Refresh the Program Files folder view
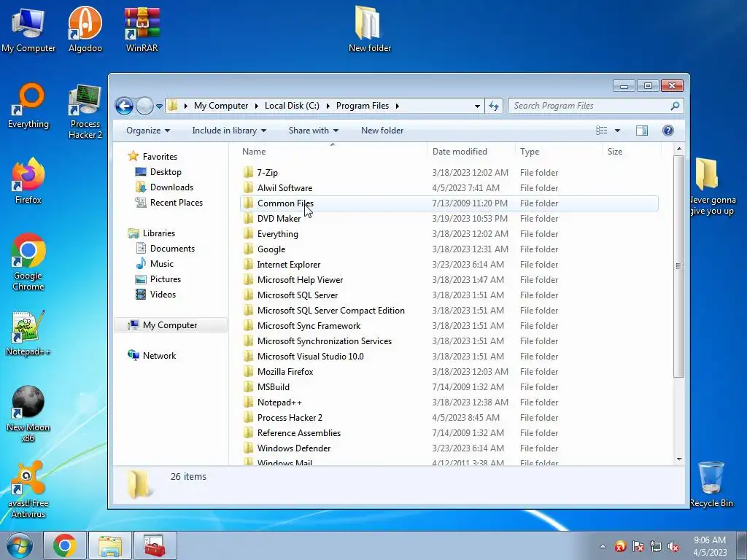Screen dimensions: 747x560 coord(494,106)
